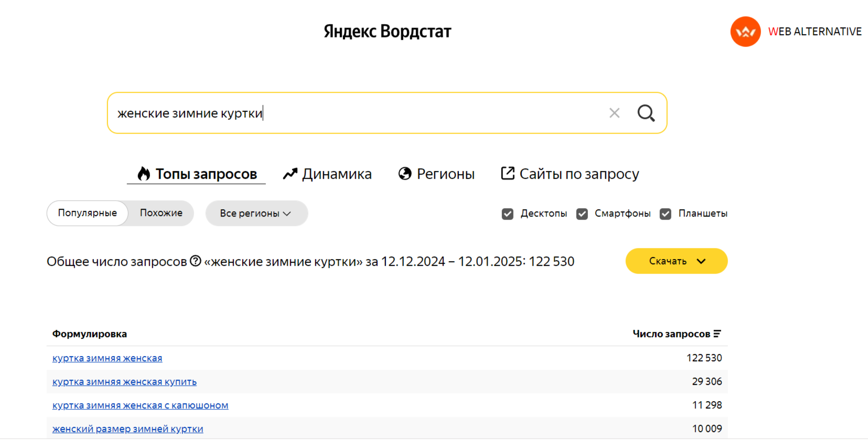
Task: Click the help question mark icon
Action: pyautogui.click(x=196, y=261)
